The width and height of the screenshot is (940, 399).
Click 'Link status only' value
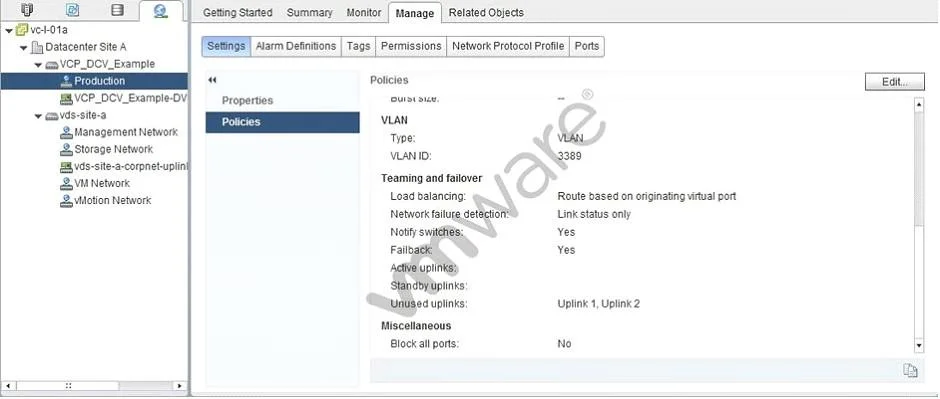click(x=593, y=214)
